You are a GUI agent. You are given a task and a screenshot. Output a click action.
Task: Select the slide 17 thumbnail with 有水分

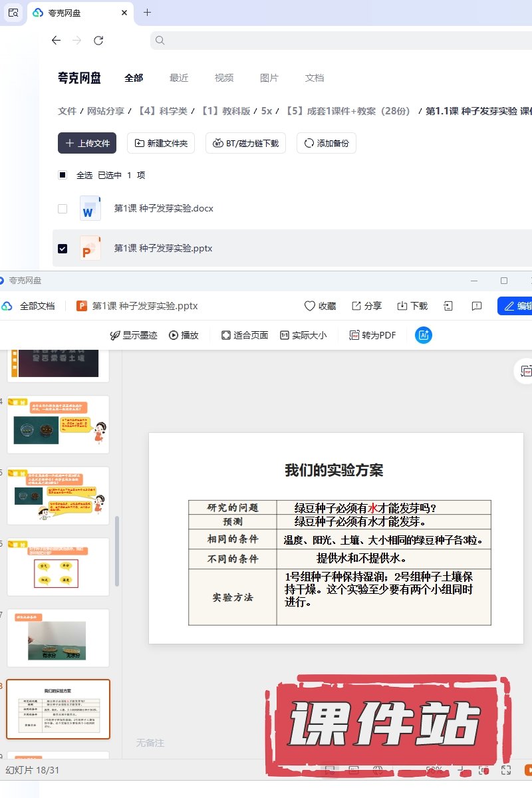pyautogui.click(x=58, y=638)
